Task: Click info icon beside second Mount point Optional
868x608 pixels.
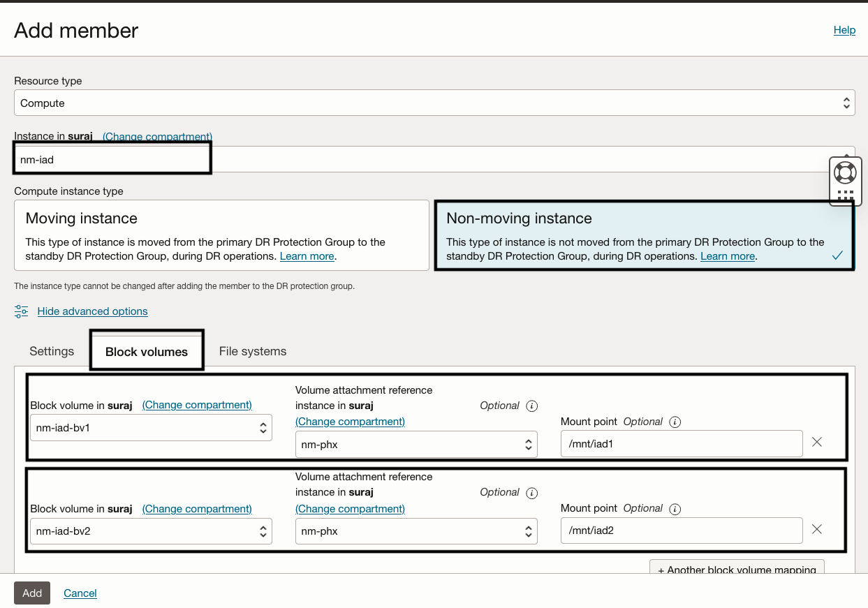Action: (x=675, y=509)
